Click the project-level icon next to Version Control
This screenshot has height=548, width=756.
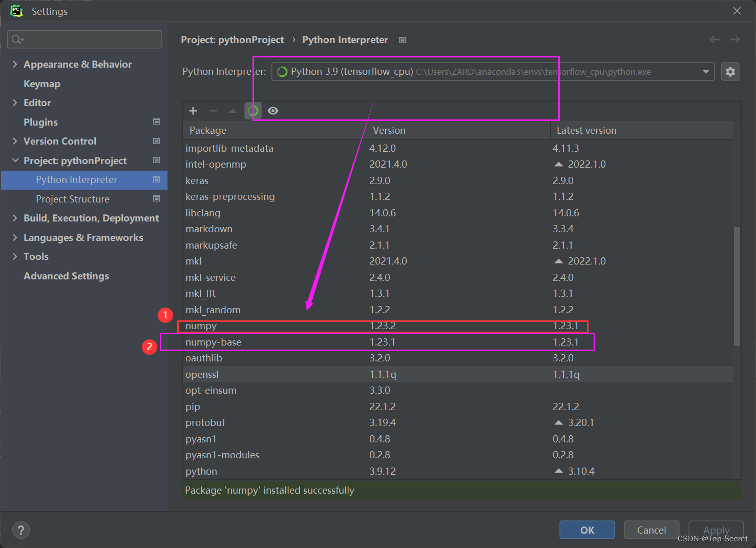pos(157,141)
